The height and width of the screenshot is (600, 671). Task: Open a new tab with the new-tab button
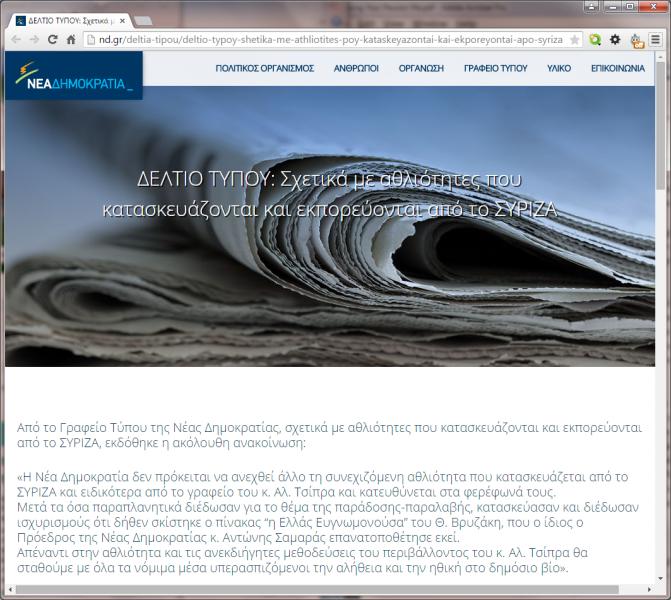[143, 21]
